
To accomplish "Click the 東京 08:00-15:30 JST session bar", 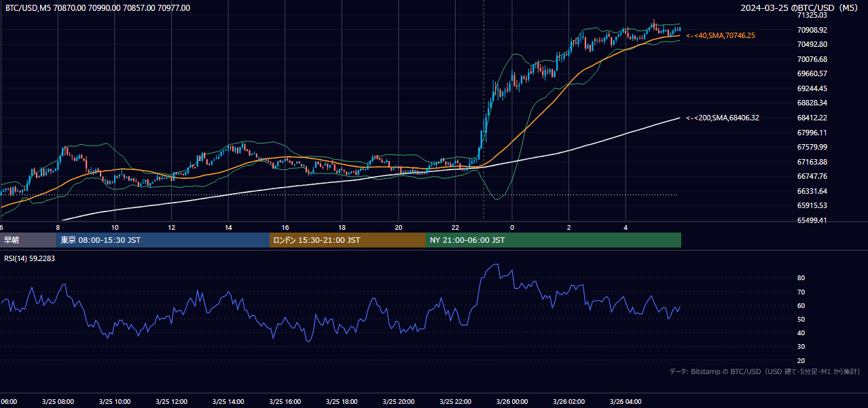I will [163, 240].
